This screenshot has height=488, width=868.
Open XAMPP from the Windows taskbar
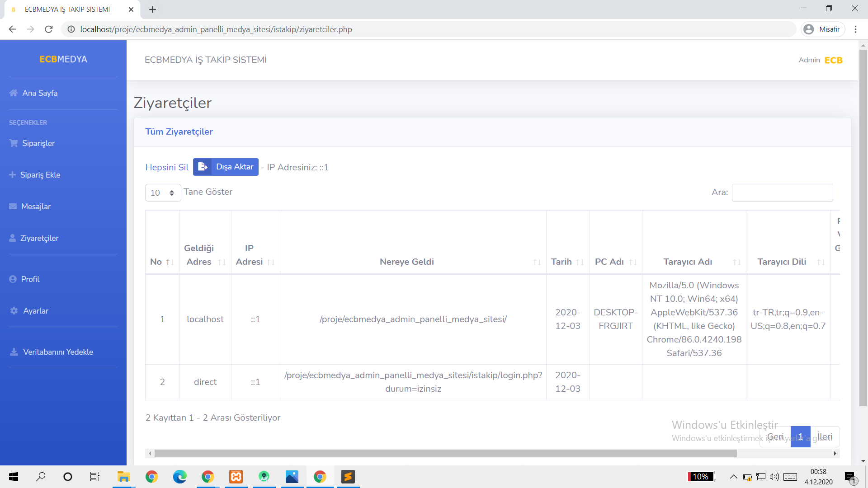click(x=236, y=477)
